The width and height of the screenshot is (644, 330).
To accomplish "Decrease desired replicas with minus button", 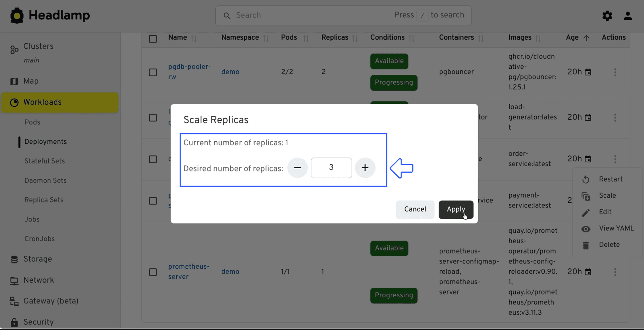I will (297, 168).
